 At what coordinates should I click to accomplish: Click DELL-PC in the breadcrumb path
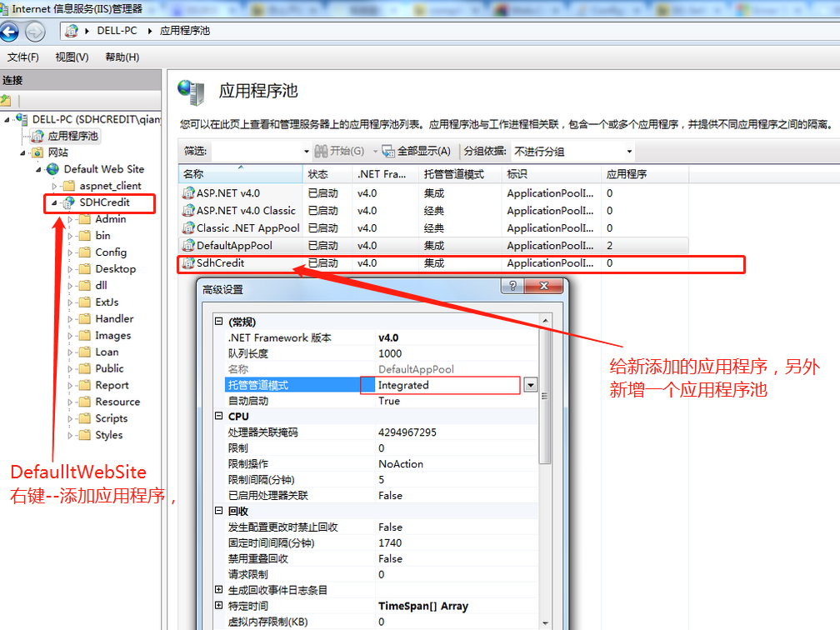[x=117, y=31]
